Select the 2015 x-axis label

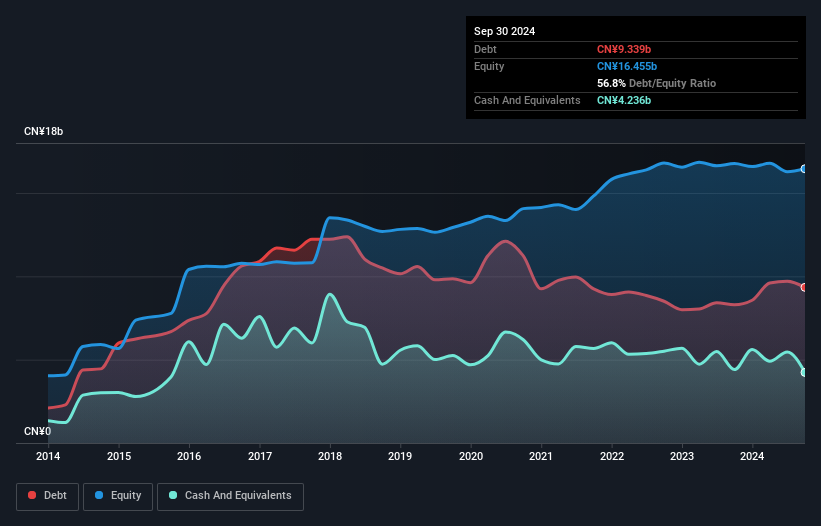pyautogui.click(x=119, y=456)
